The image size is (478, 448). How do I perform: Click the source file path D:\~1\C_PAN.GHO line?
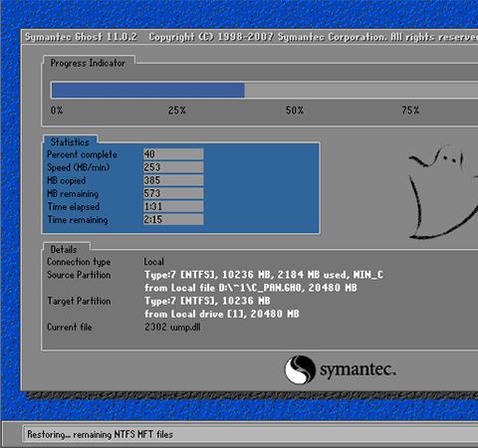pyautogui.click(x=251, y=288)
